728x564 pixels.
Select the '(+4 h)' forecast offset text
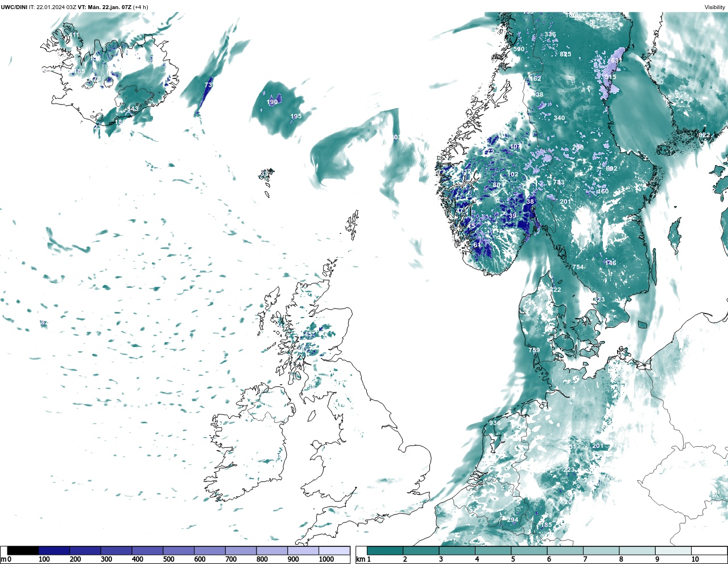[140, 7]
